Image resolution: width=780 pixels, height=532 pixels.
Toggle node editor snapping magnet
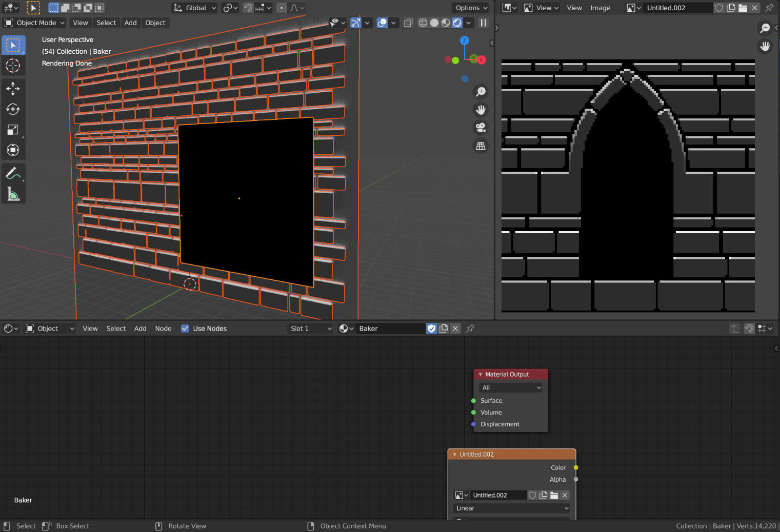749,329
